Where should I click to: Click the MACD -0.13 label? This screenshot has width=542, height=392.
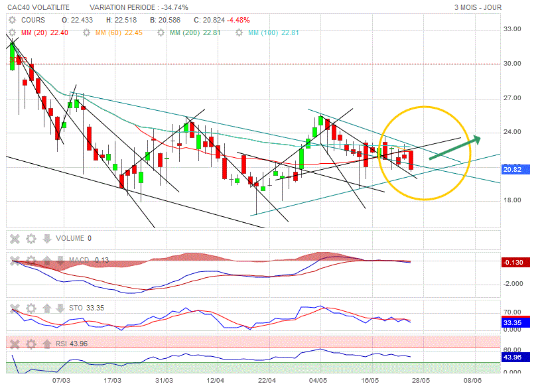tap(89, 260)
